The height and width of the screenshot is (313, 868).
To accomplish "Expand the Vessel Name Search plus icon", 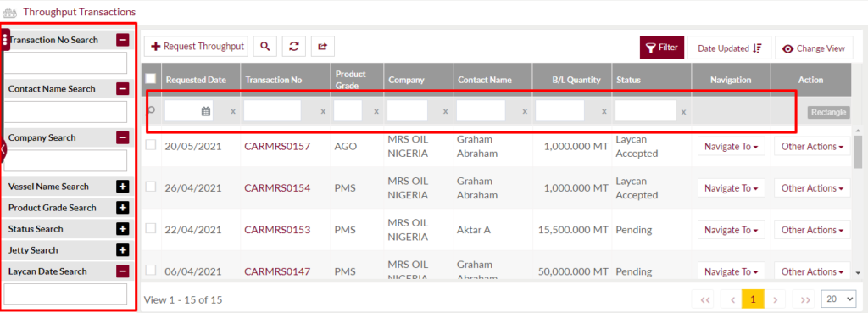I will click(x=123, y=187).
